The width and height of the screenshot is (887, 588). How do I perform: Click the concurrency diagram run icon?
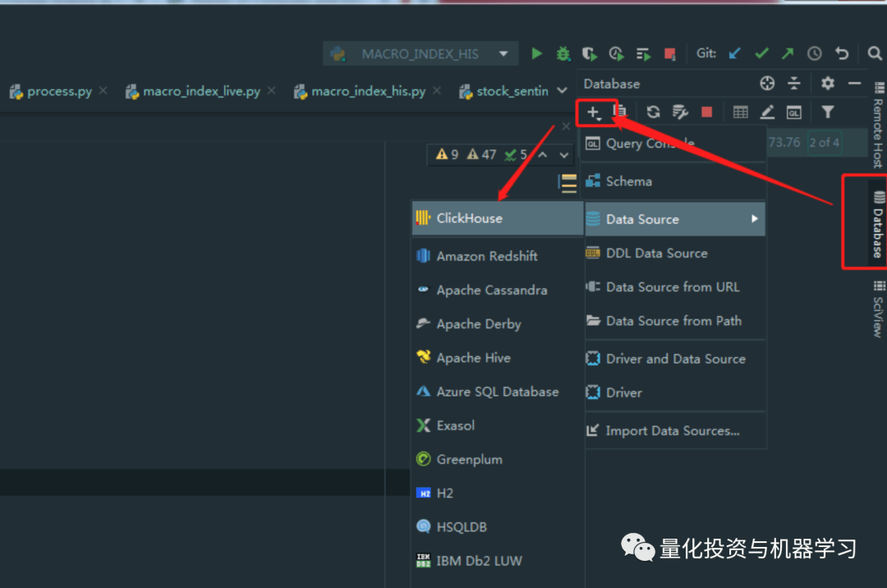click(x=643, y=53)
